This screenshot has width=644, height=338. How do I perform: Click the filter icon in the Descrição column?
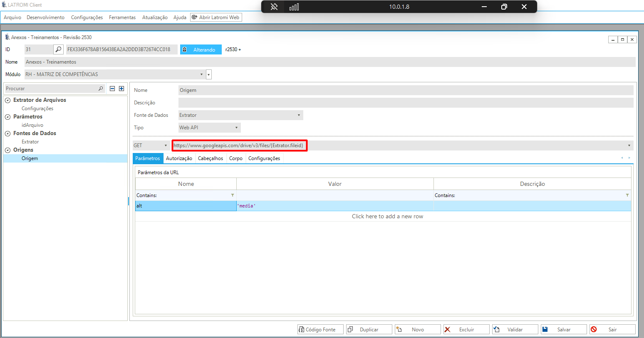point(627,195)
